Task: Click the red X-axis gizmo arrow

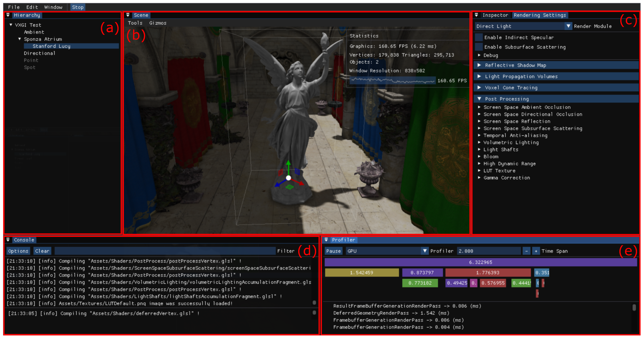Action: point(298,182)
